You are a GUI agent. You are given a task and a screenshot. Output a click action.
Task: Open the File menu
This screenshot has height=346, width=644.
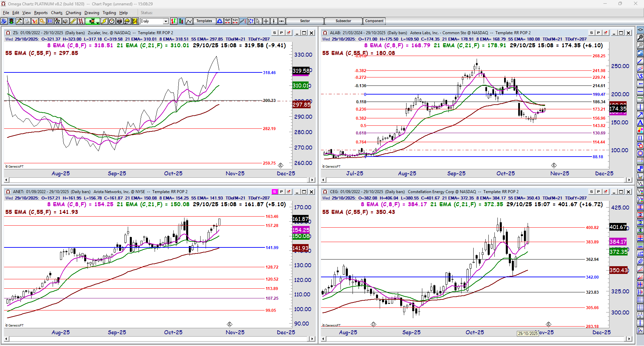click(x=6, y=13)
